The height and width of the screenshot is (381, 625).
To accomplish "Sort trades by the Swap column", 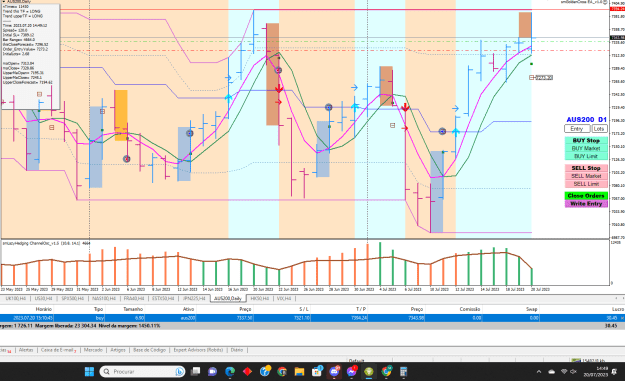I will tap(532, 309).
